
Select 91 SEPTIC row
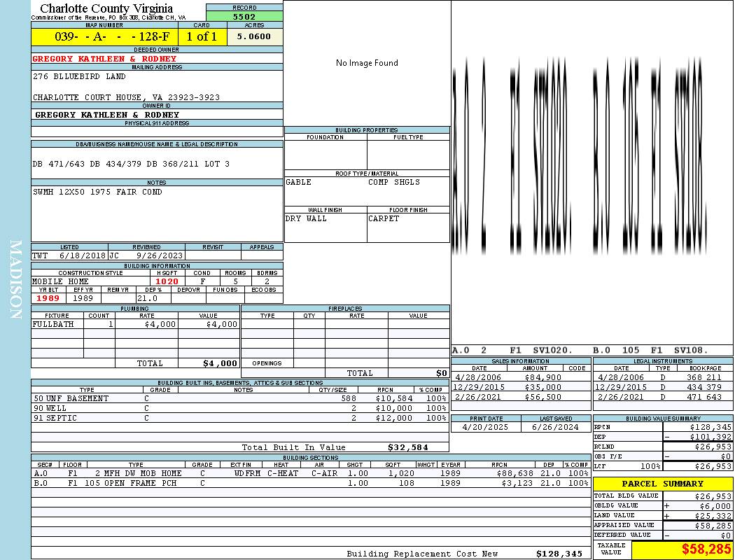(240, 418)
